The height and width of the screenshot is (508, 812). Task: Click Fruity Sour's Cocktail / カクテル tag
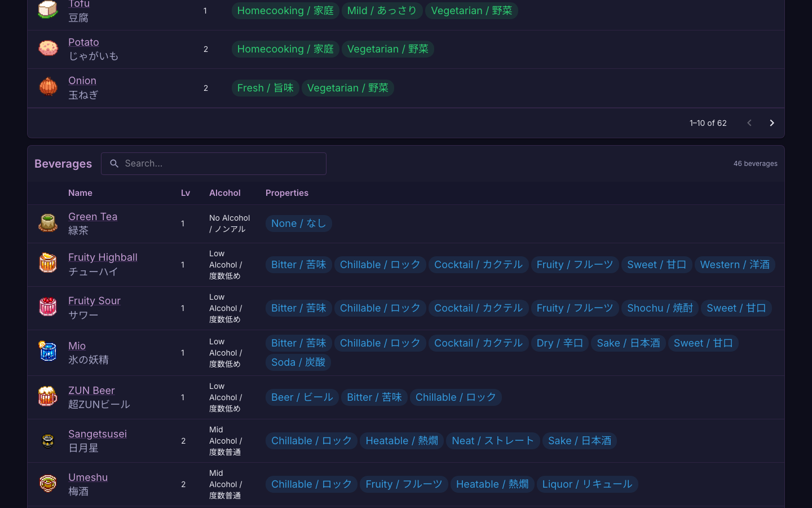[x=478, y=308]
